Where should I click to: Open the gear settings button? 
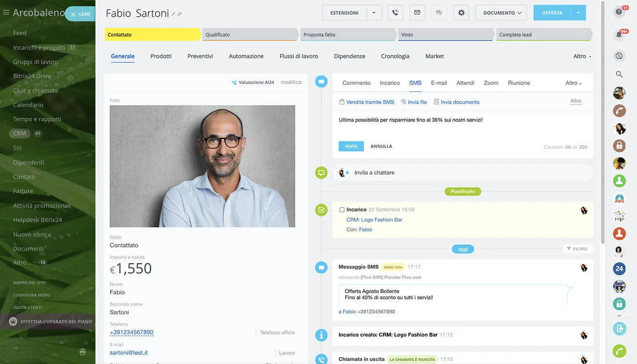tap(461, 13)
